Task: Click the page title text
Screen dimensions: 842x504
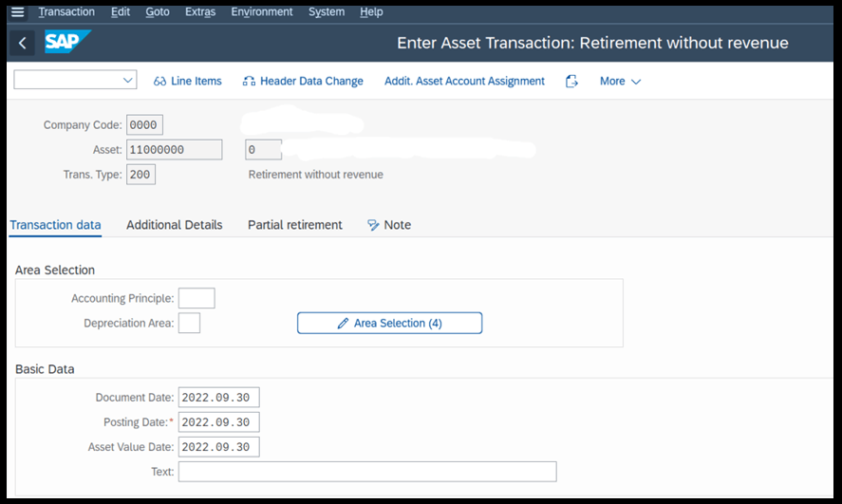Action: (593, 43)
